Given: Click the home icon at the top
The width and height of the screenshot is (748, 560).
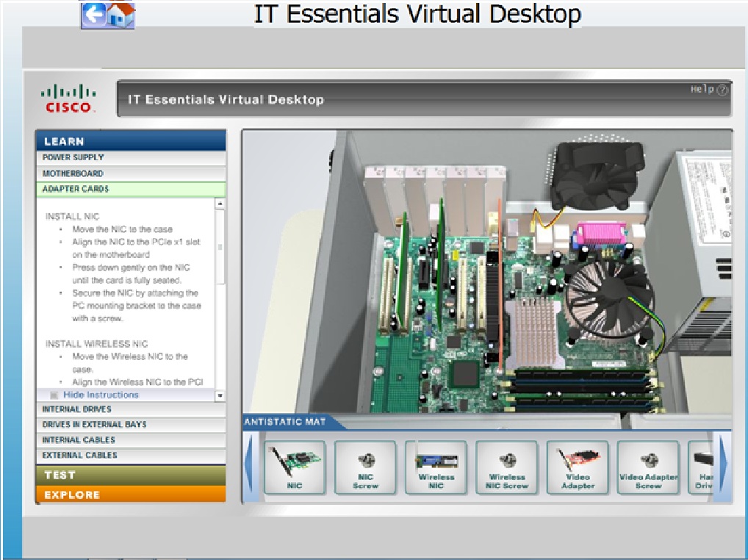Looking at the screenshot, I should click(122, 13).
